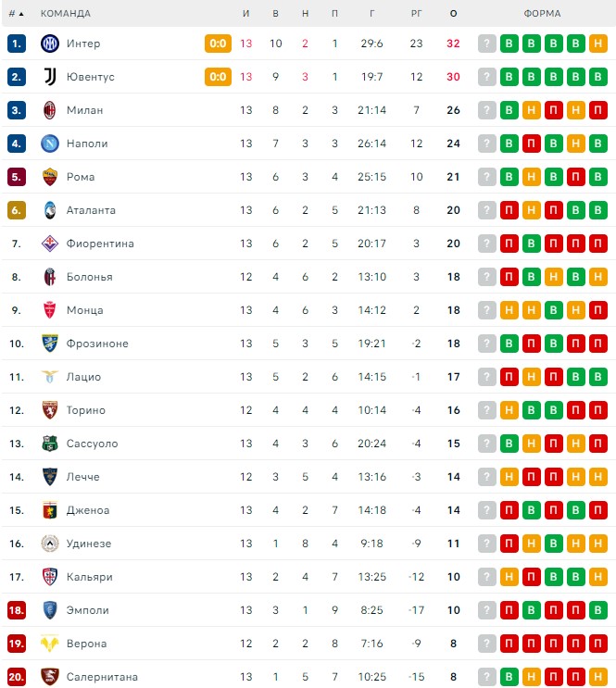Open the Болонья team link

pyautogui.click(x=90, y=277)
